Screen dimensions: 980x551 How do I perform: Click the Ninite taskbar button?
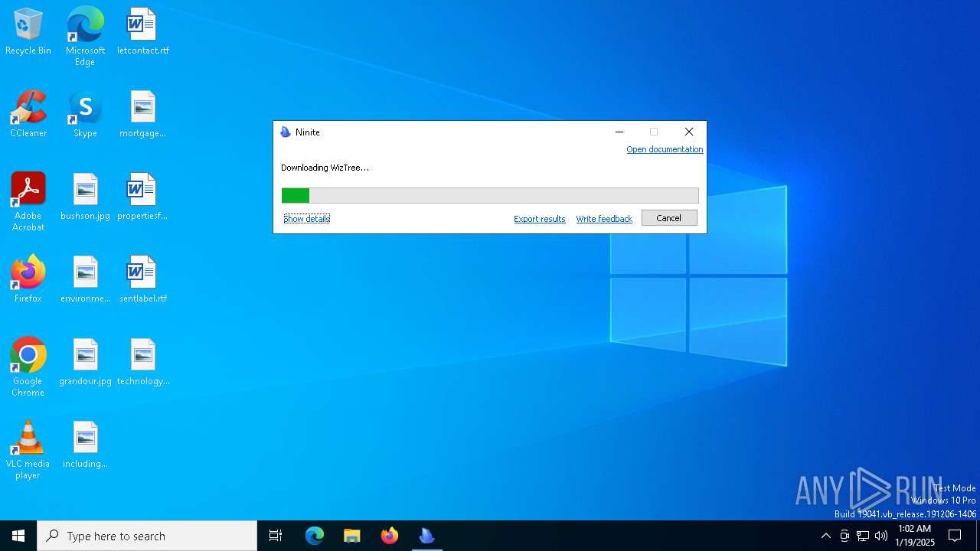427,536
